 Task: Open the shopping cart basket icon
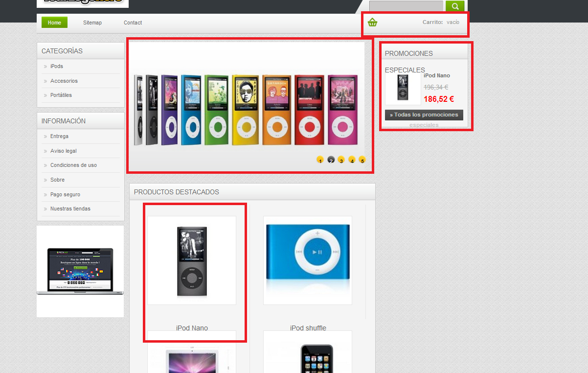tap(373, 22)
